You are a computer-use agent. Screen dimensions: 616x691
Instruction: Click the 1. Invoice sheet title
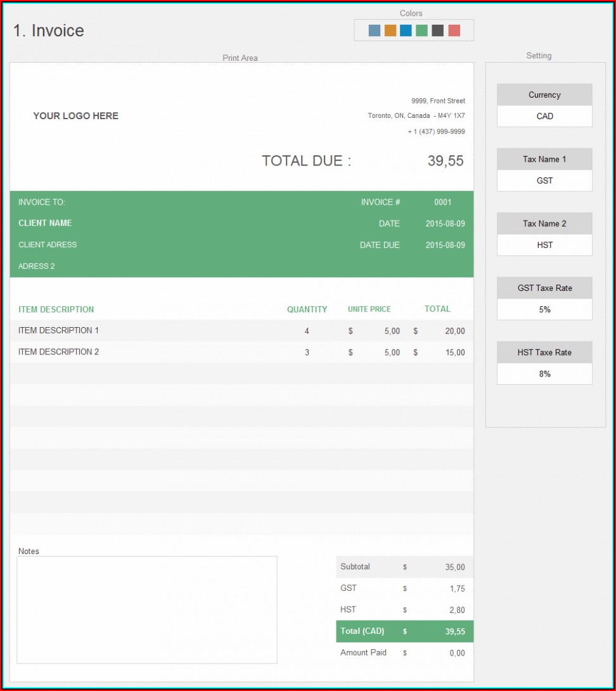49,30
